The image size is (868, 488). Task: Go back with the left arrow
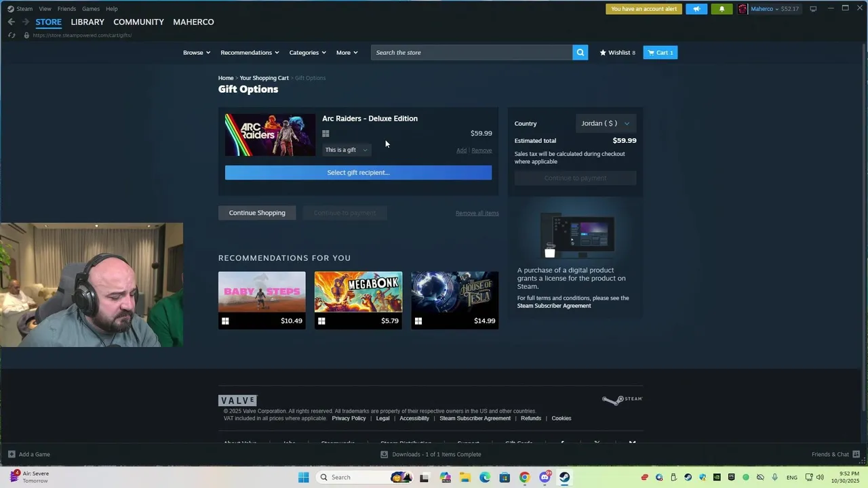12,22
